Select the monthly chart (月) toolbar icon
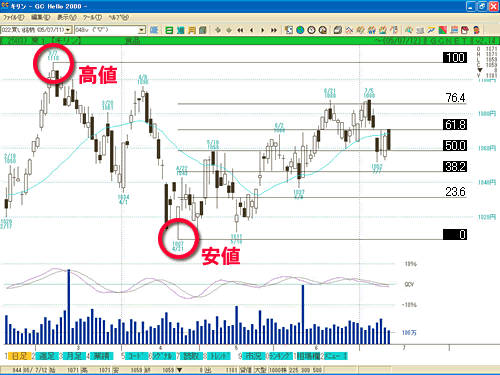The height and width of the screenshot is (375, 500). coord(192,30)
